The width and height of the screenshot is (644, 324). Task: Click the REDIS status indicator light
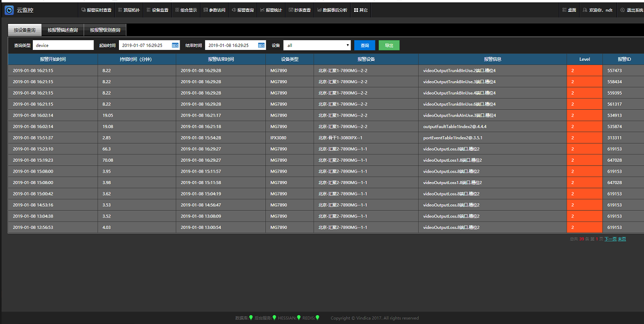coord(317,318)
